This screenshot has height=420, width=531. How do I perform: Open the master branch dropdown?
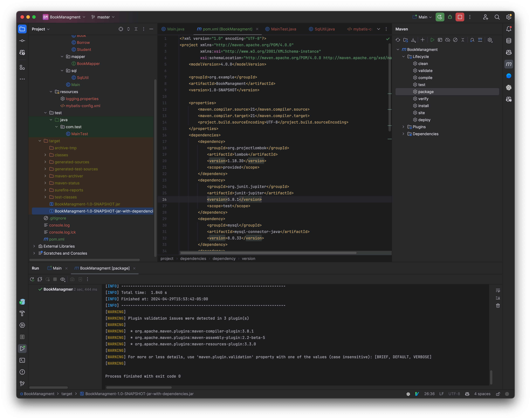click(x=103, y=17)
